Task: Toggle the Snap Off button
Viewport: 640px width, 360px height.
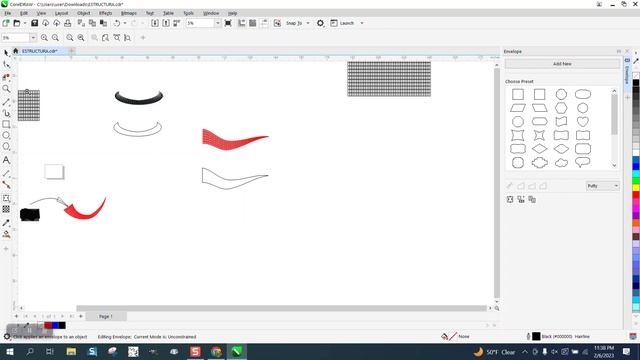Action: pos(277,23)
